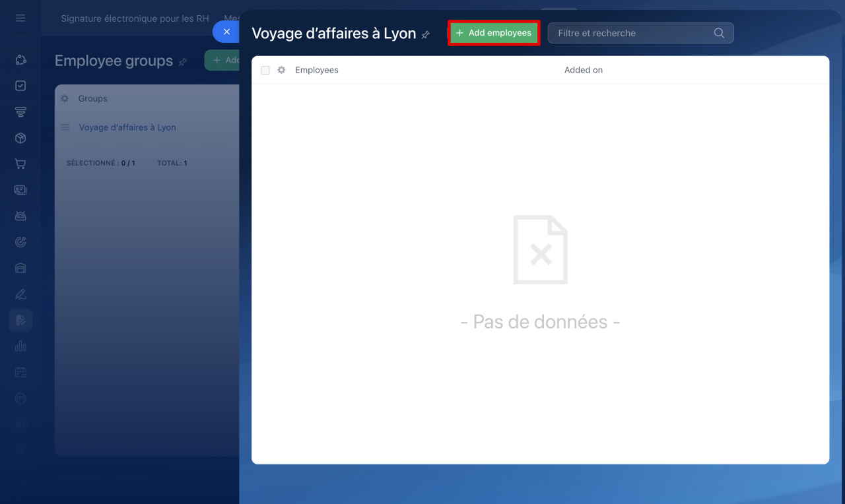The height and width of the screenshot is (504, 845).
Task: Expand the hamburger menu in left sidebar
Action: pos(20,18)
